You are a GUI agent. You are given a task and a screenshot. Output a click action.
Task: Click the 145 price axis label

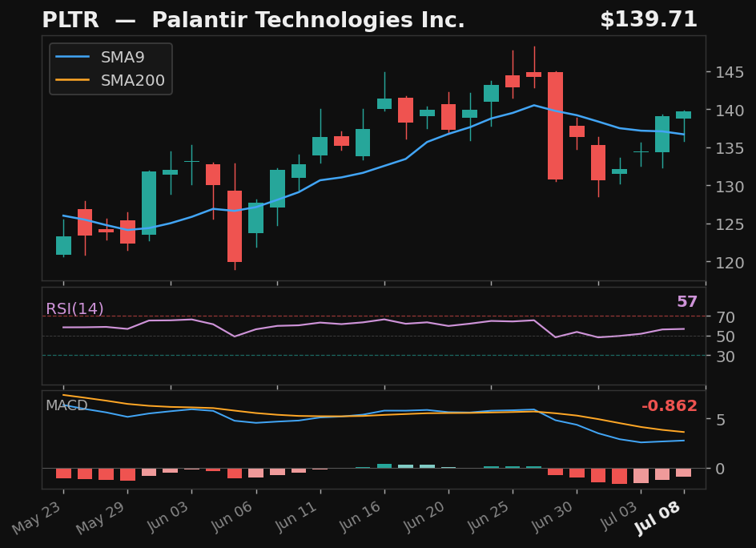point(730,72)
